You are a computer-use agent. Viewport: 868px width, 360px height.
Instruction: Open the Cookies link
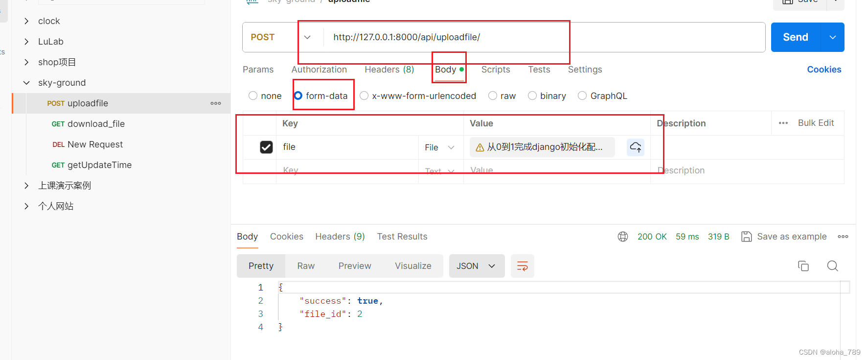pos(824,70)
